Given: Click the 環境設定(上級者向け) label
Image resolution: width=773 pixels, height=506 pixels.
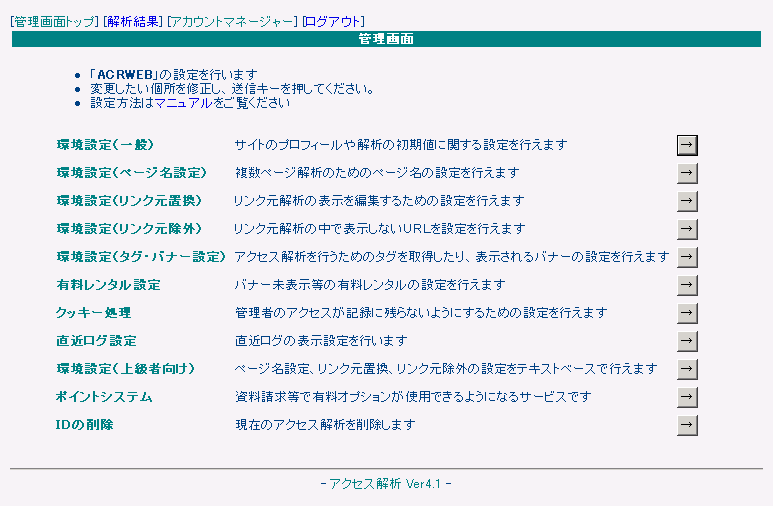Looking at the screenshot, I should tap(126, 369).
